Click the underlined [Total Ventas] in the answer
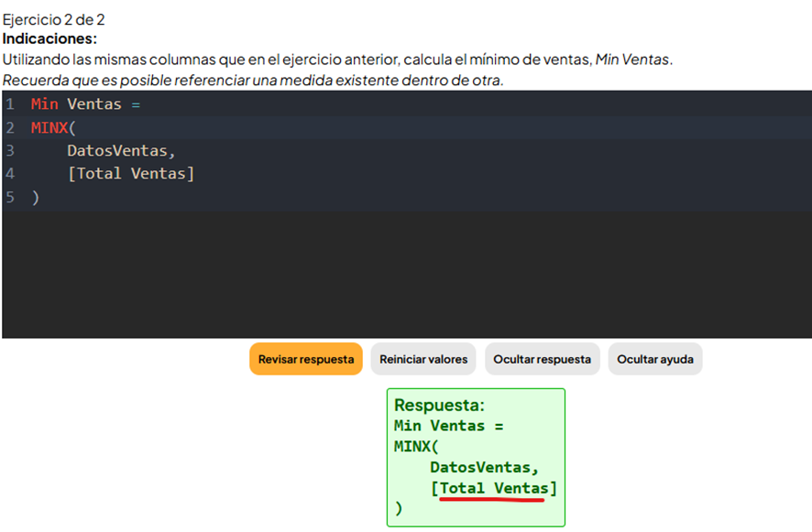 [x=493, y=488]
